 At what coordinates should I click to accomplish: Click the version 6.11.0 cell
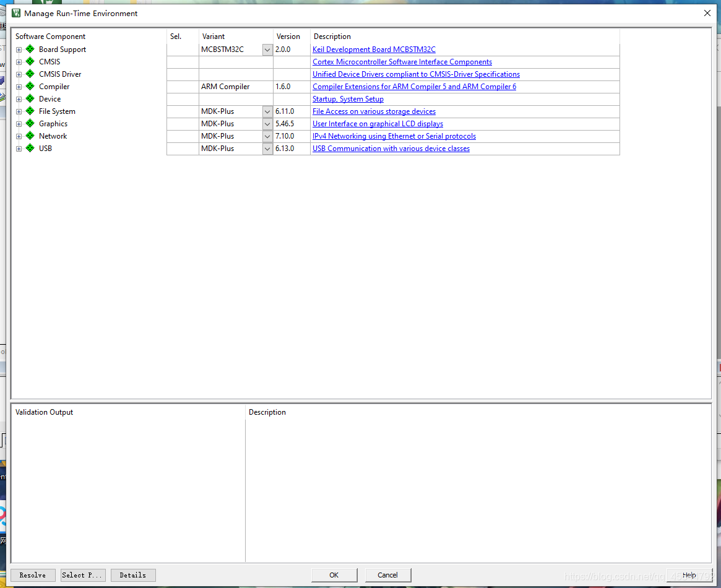(x=291, y=111)
